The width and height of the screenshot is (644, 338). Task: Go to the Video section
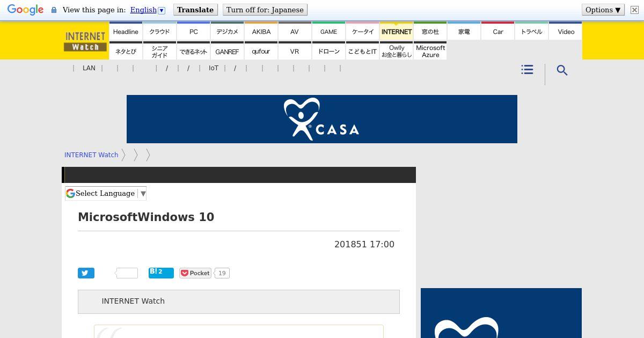(566, 32)
